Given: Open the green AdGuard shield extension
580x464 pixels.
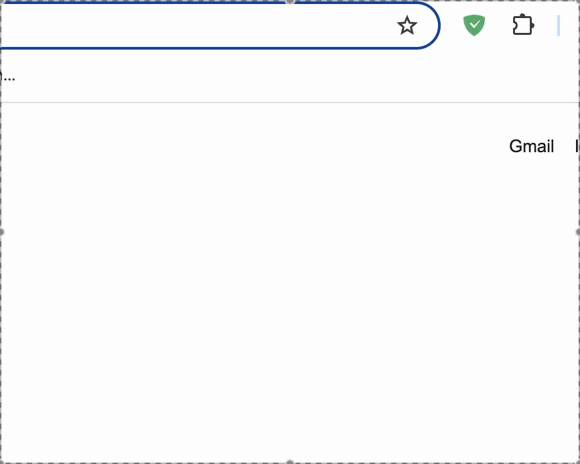Looking at the screenshot, I should click(x=474, y=25).
